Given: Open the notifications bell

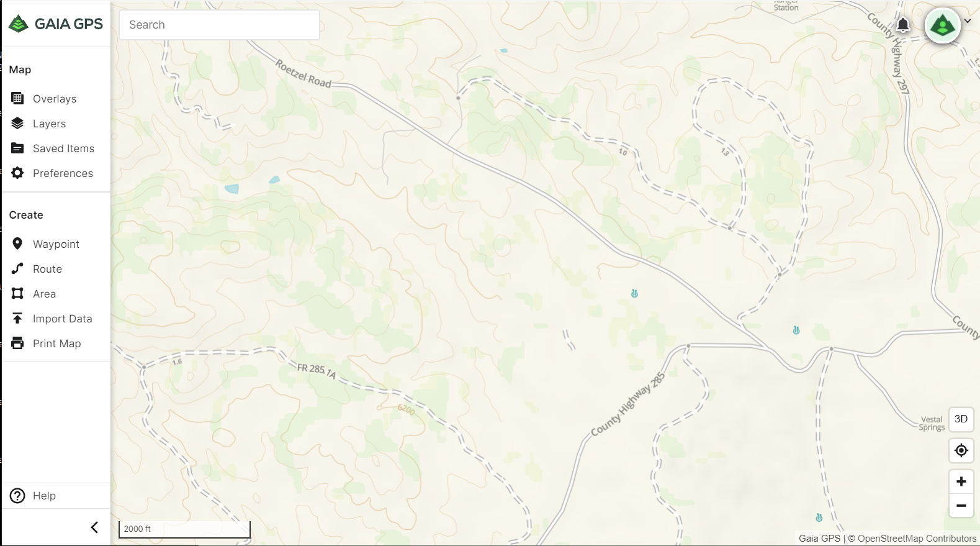Looking at the screenshot, I should click(903, 25).
